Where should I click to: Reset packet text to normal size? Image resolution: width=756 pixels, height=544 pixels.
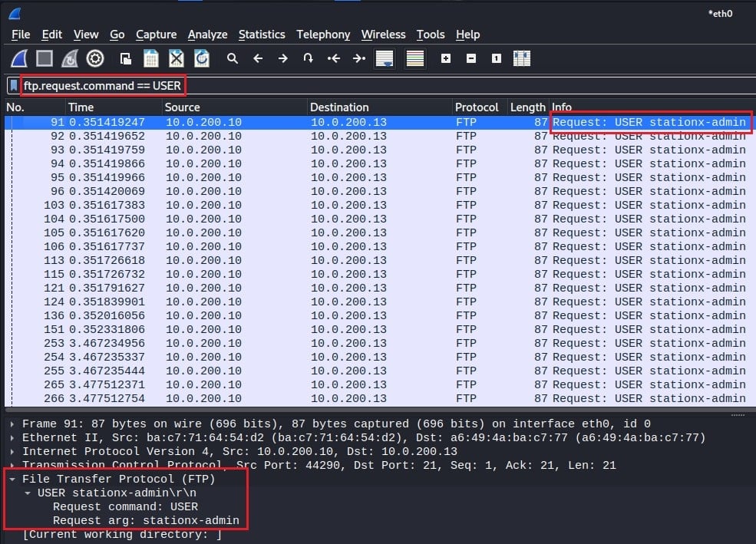click(496, 59)
